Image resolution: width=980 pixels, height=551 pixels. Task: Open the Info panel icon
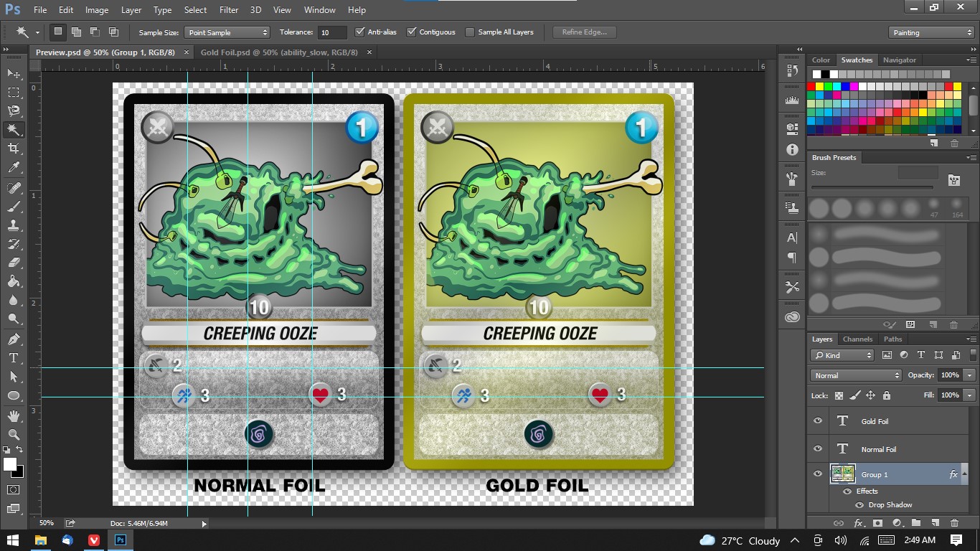point(792,149)
